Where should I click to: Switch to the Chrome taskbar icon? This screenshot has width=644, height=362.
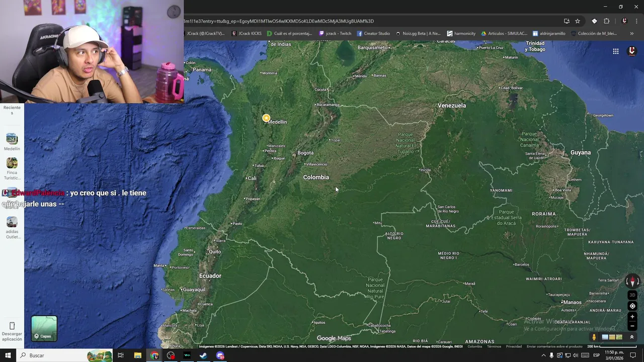tap(154, 355)
